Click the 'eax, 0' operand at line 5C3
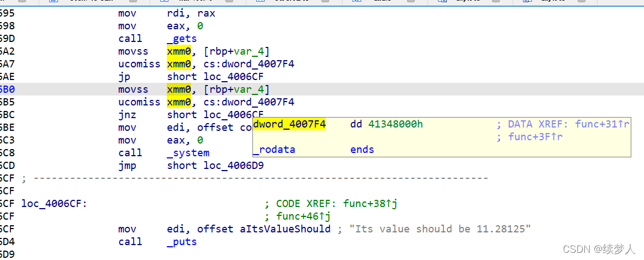This screenshot has width=644, height=260. click(x=185, y=140)
